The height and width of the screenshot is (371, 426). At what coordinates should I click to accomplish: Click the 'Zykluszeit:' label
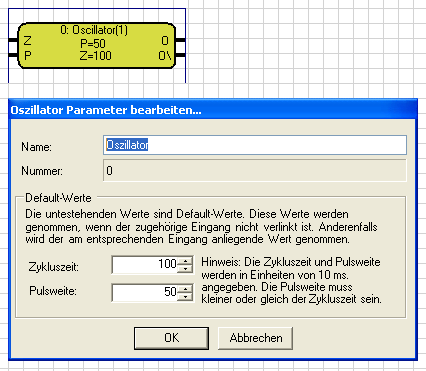(x=54, y=267)
